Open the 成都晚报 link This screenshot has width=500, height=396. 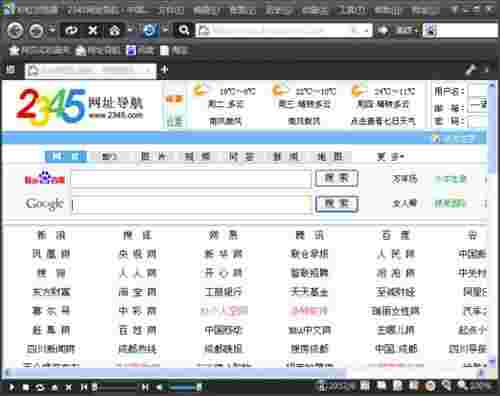pos(223,349)
